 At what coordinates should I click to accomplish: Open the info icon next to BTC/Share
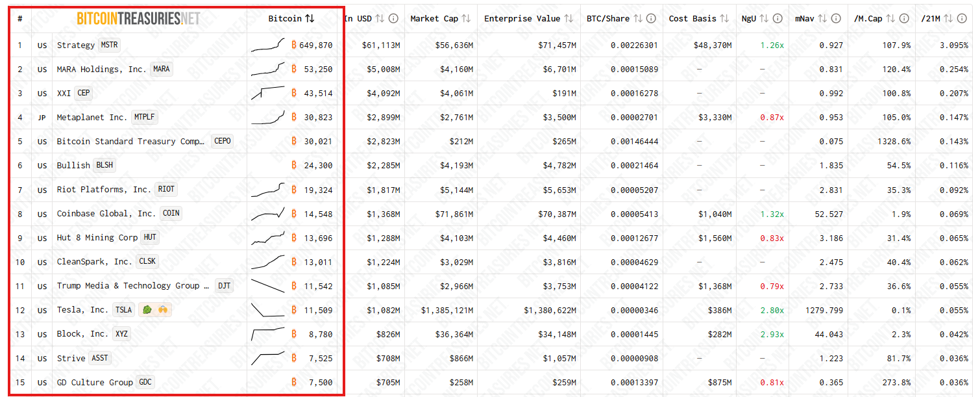tap(651, 18)
